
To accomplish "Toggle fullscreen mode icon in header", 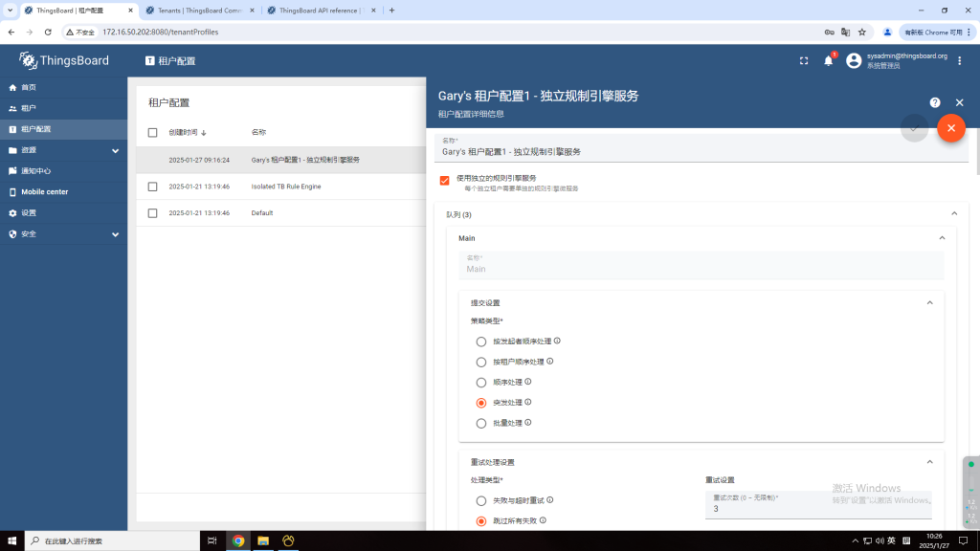I will 804,60.
